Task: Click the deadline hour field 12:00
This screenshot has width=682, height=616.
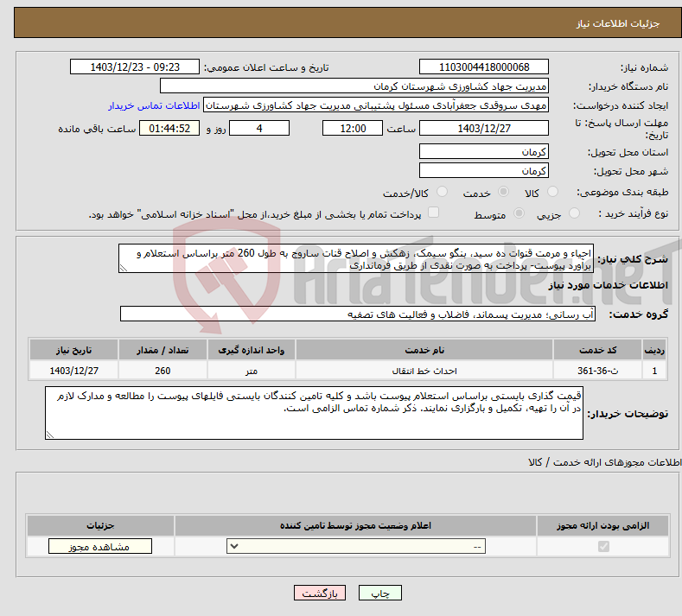Action: pos(353,128)
